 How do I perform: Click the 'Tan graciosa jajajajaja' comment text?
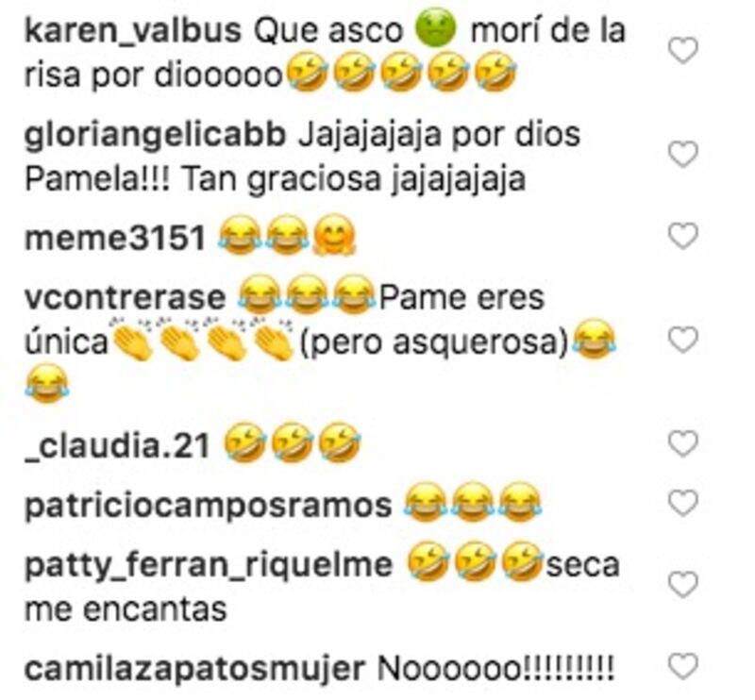pos(355,180)
